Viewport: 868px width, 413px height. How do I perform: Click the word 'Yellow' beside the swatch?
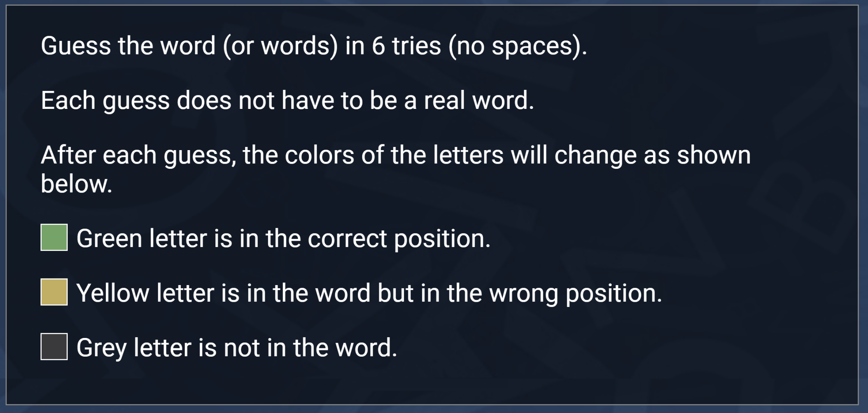click(x=113, y=292)
